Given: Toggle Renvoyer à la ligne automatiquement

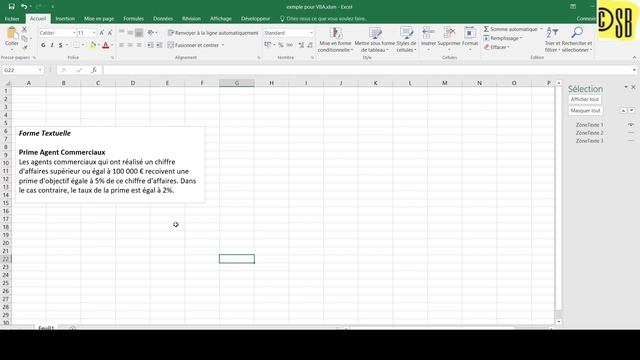Looking at the screenshot, I should [213, 33].
